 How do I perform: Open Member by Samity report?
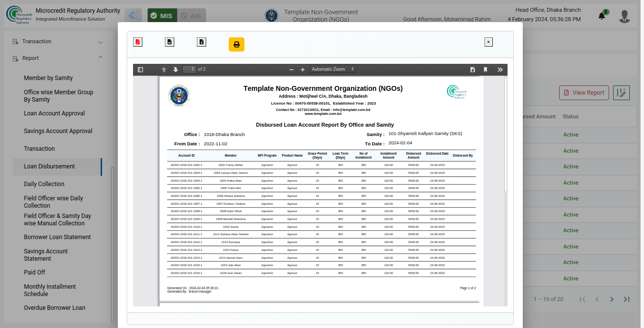48,78
